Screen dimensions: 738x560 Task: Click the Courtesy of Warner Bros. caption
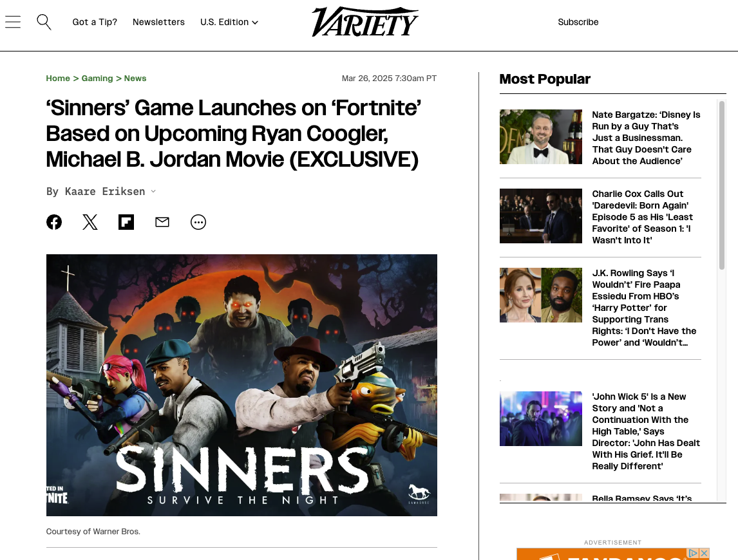tap(93, 531)
